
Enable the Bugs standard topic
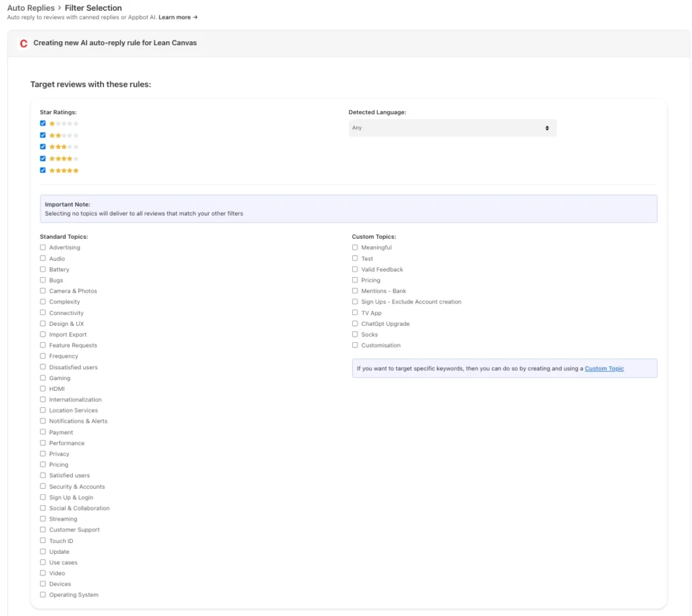(x=43, y=280)
